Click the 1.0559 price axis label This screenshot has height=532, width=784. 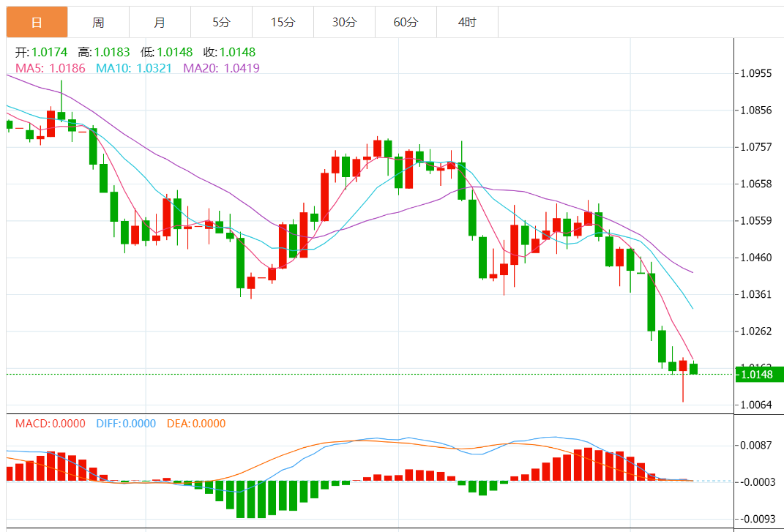pos(756,220)
